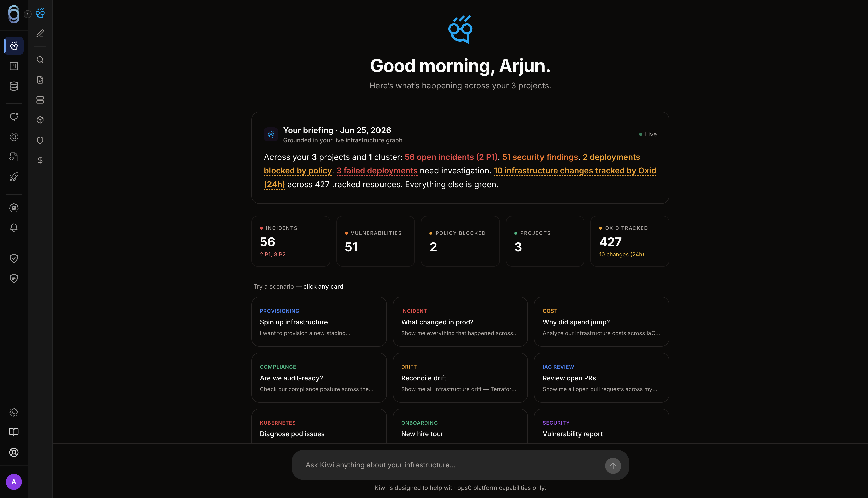
Task: Click the 56 open incidents link
Action: point(451,157)
